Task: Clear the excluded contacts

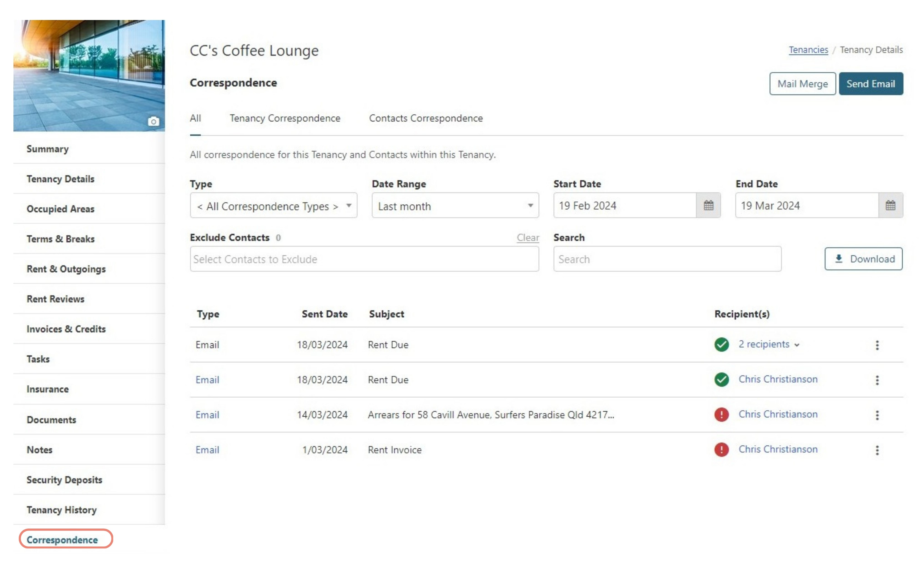Action: [x=528, y=238]
